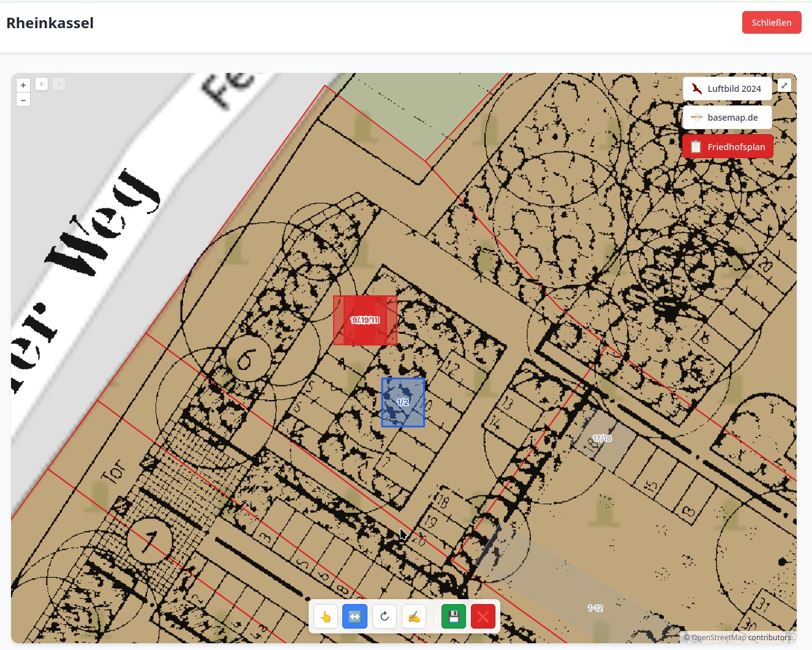Expand the map to fullscreen
The height and width of the screenshot is (650, 812).
tap(784, 85)
